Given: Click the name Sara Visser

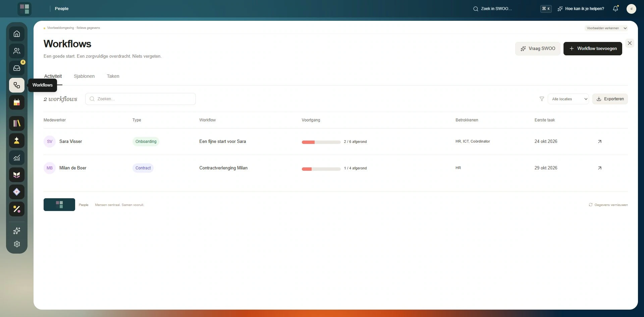Looking at the screenshot, I should tap(71, 142).
